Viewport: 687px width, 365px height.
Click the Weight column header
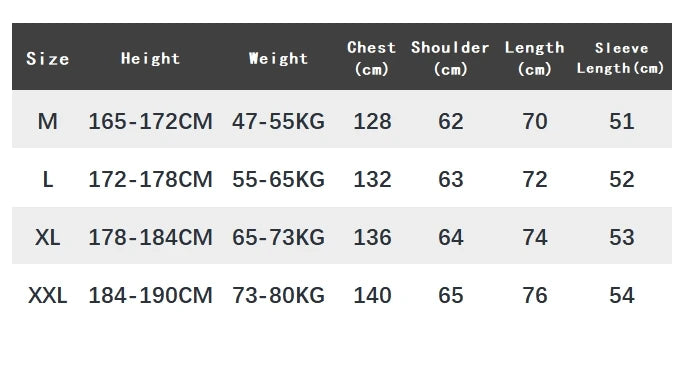(x=278, y=58)
